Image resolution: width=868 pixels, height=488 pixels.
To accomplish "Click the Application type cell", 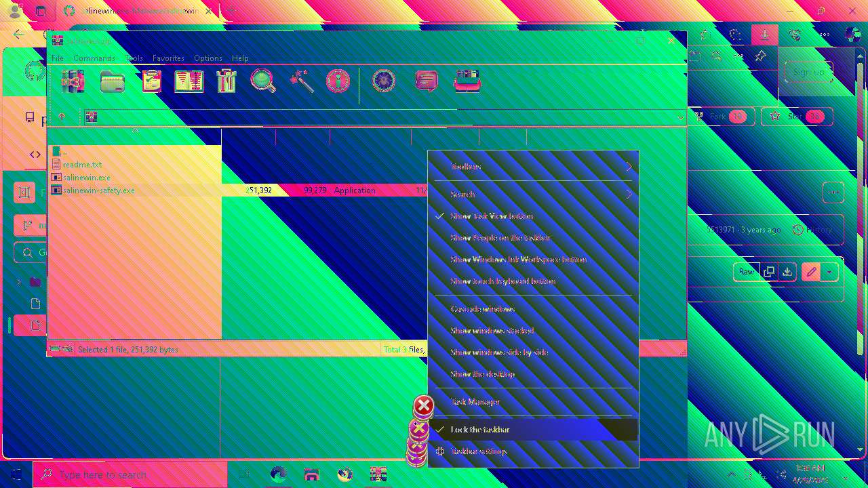I will tap(355, 190).
